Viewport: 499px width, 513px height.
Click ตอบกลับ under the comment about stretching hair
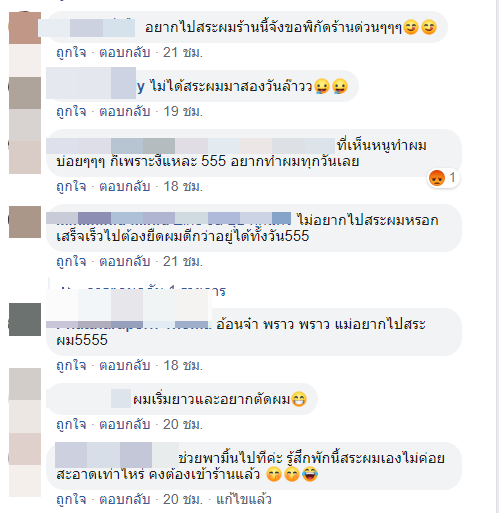coord(125,261)
